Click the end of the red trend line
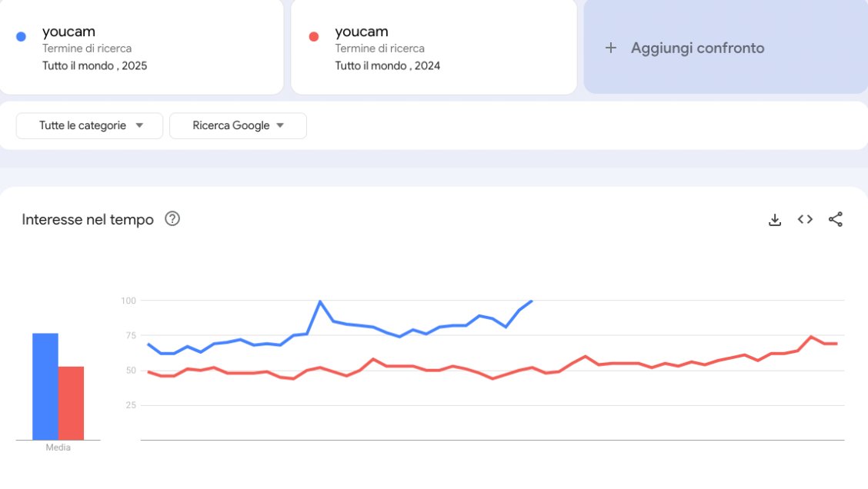This screenshot has width=868, height=489. (836, 344)
